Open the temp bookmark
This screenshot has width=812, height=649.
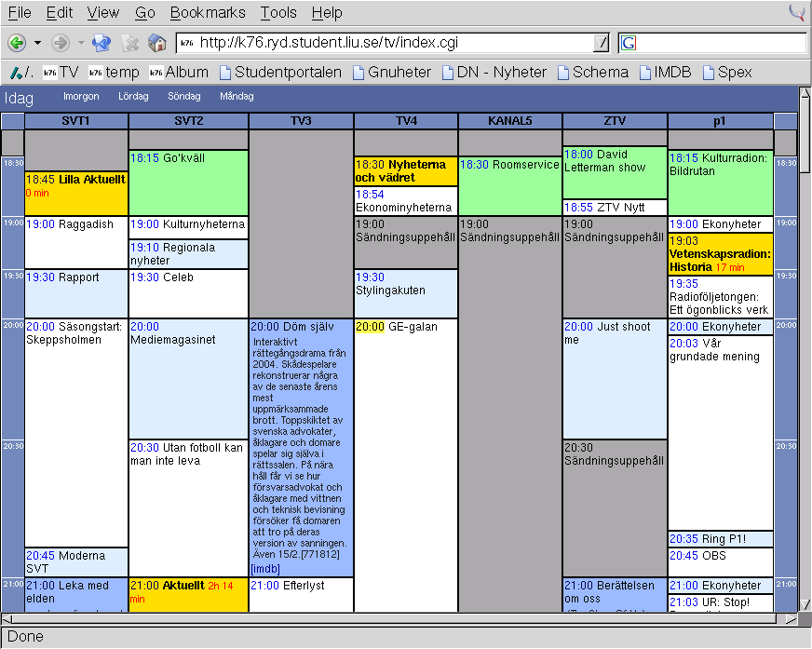tap(115, 73)
